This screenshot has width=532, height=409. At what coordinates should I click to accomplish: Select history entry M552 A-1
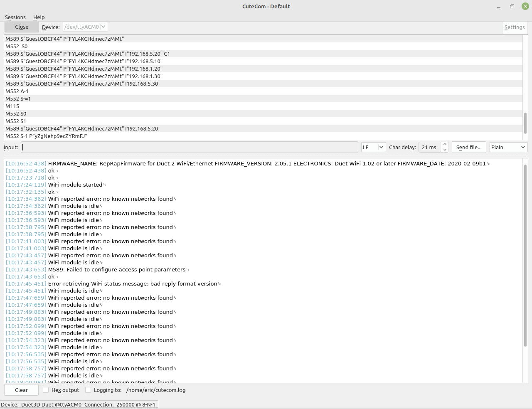tap(263, 91)
